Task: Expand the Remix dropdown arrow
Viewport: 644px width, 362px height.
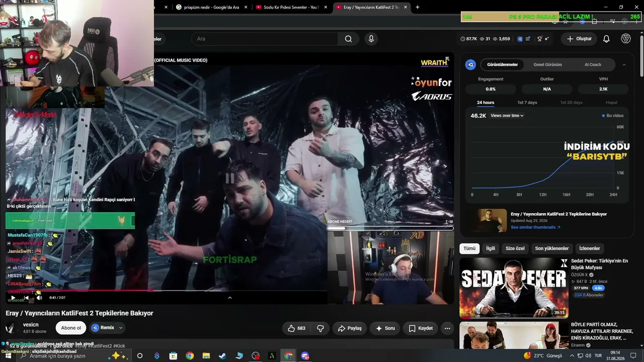Action: pyautogui.click(x=120, y=328)
